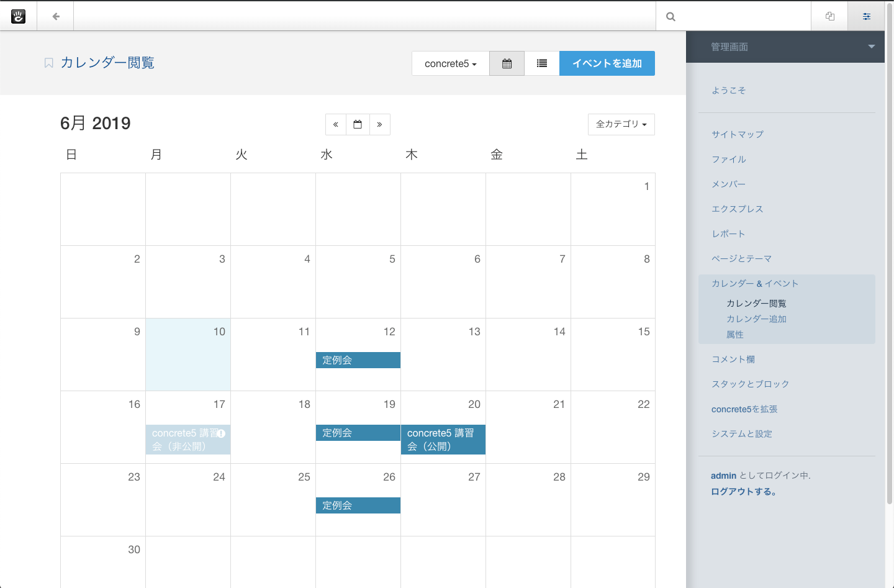Click the concrete5 hand logo icon
This screenshot has height=588, width=894.
pyautogui.click(x=19, y=16)
